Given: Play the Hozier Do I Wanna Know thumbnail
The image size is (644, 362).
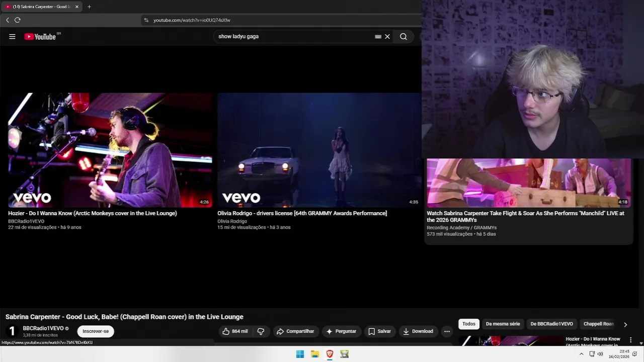Looking at the screenshot, I should pyautogui.click(x=110, y=150).
